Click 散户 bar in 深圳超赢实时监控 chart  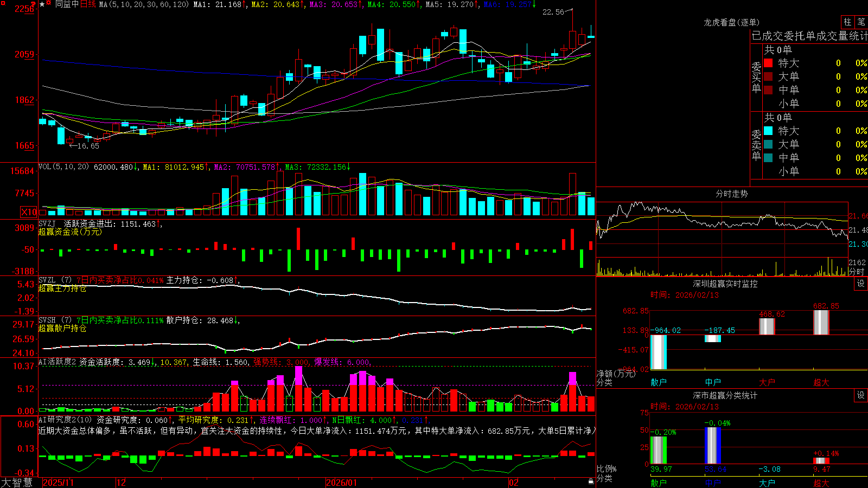[659, 352]
